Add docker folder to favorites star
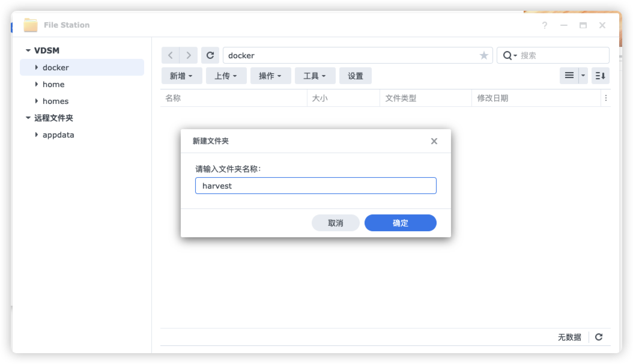 tap(483, 55)
